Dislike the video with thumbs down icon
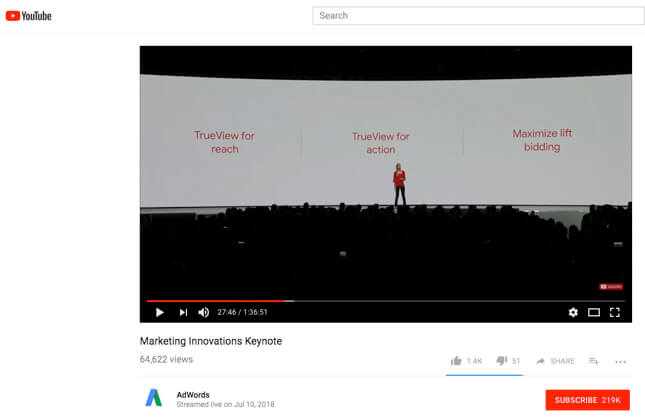 (502, 361)
